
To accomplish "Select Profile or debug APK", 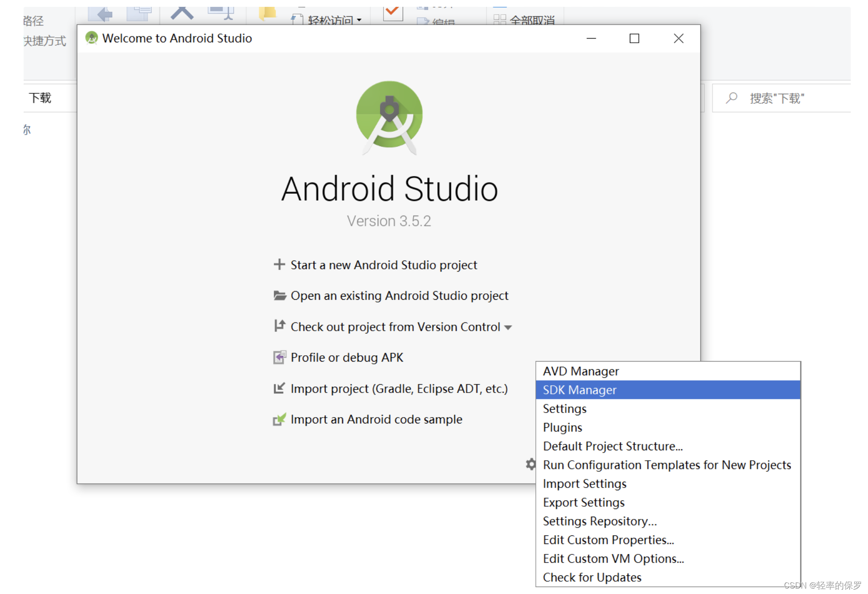I will [347, 357].
